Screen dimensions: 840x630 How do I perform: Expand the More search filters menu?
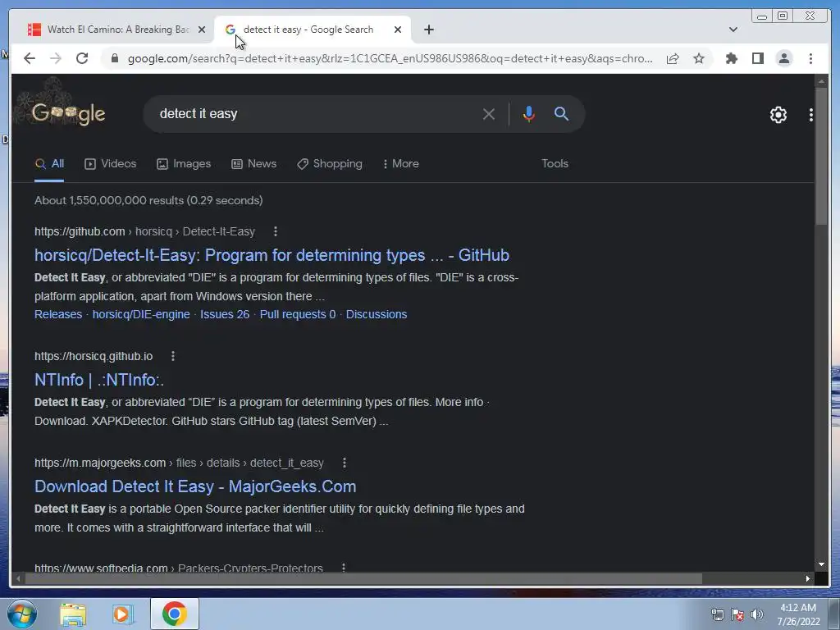[400, 164]
